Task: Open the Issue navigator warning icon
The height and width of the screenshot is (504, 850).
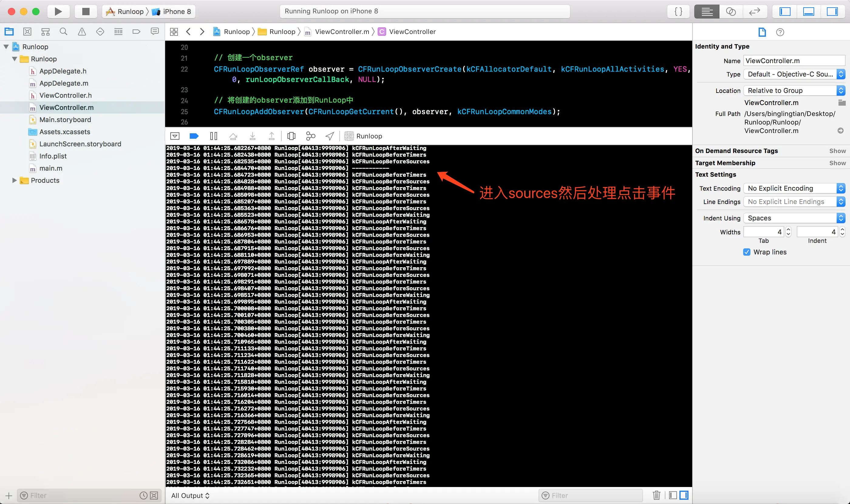Action: [82, 32]
